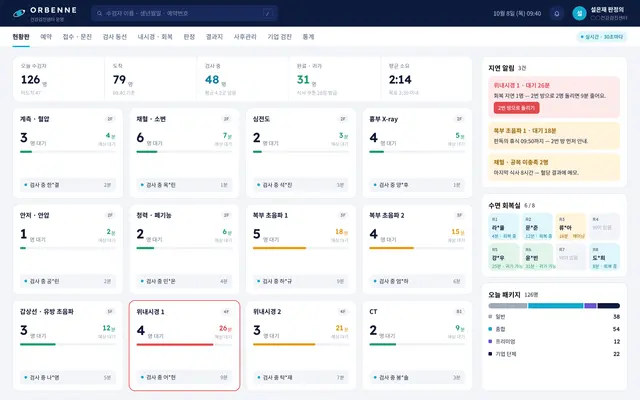Open the 안저 · 안압 station card title
Screen dimensions: 640x400
pos(35,216)
